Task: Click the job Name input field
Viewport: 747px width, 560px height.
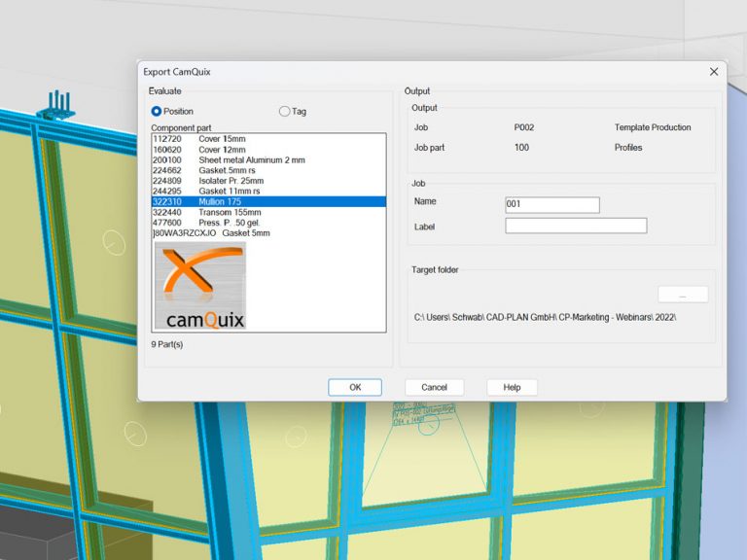Action: coord(551,204)
